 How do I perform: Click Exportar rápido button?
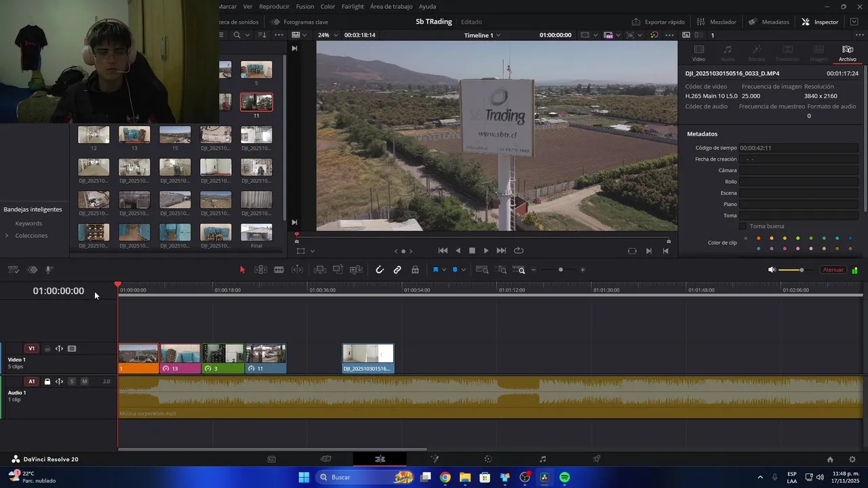(658, 22)
